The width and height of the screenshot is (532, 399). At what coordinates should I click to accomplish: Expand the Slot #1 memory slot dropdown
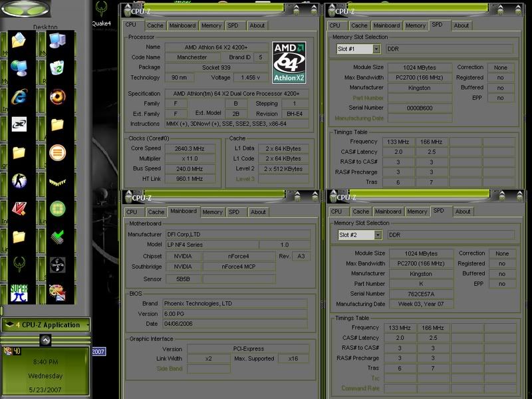tap(376, 49)
